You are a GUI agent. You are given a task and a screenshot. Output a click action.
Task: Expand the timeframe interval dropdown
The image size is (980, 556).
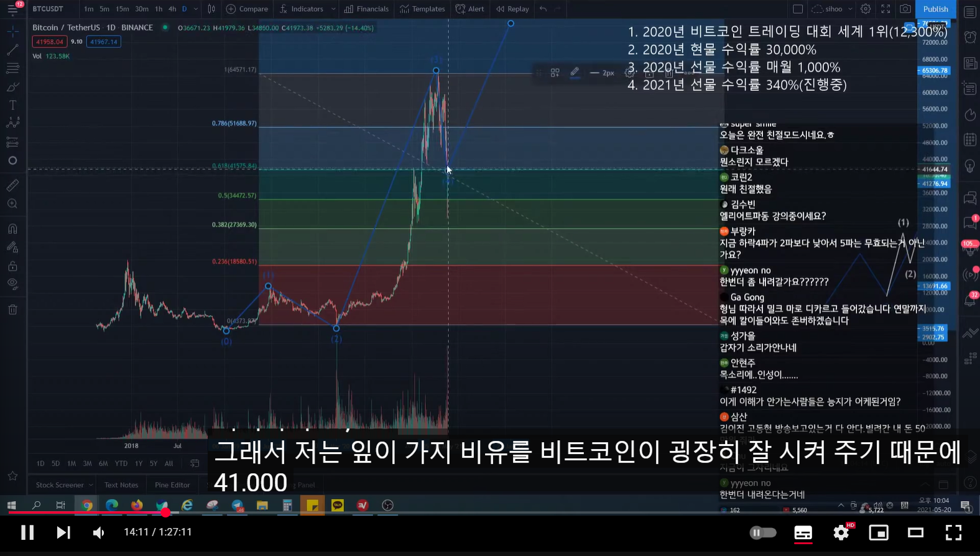196,9
